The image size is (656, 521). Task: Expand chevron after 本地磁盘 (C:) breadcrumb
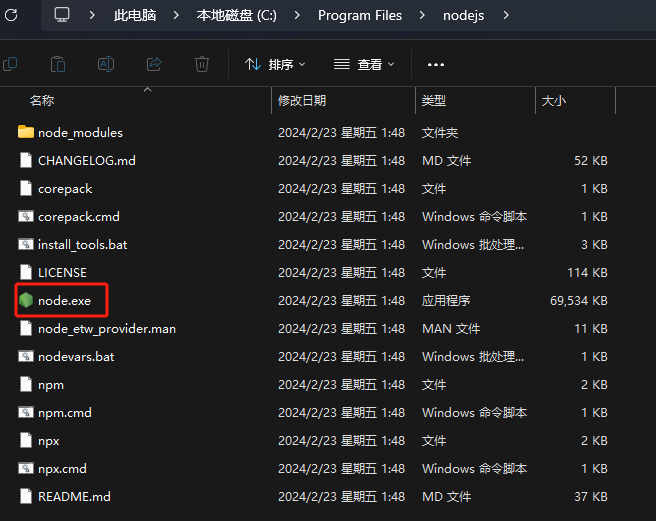(297, 15)
